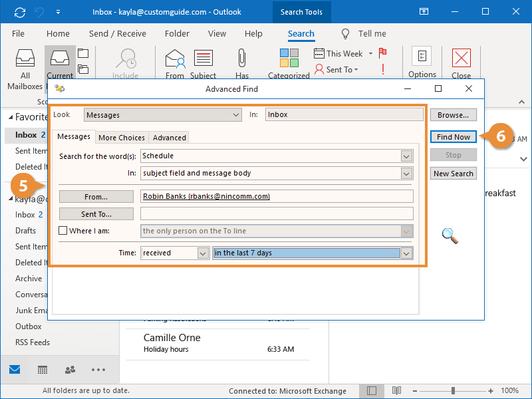Check the Where I am checkbox
Screen dimensions: 532x399
(63, 231)
